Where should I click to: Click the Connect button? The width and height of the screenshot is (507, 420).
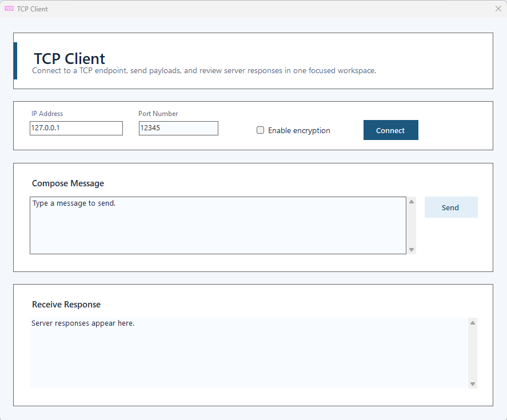point(390,130)
